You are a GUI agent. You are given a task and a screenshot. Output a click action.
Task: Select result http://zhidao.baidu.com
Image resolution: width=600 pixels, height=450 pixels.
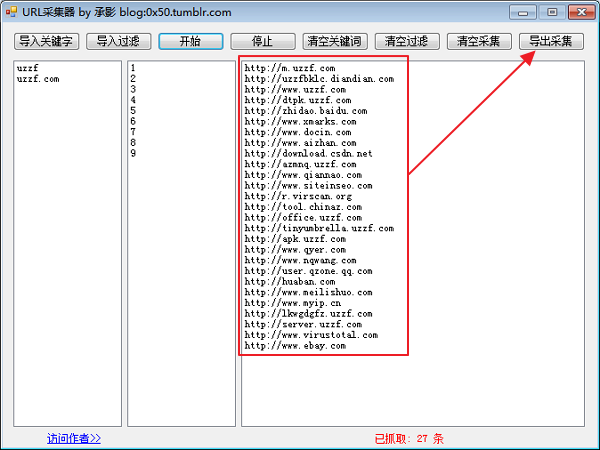pos(306,111)
